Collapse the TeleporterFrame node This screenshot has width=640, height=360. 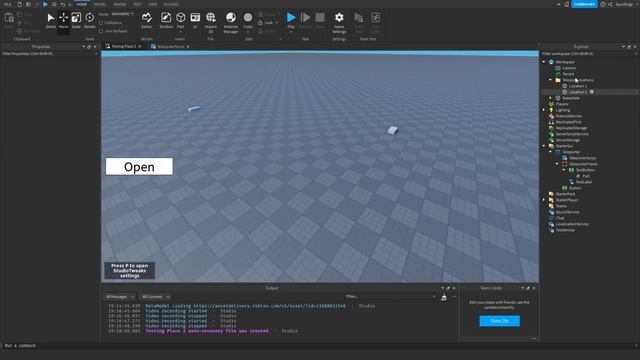tap(557, 164)
